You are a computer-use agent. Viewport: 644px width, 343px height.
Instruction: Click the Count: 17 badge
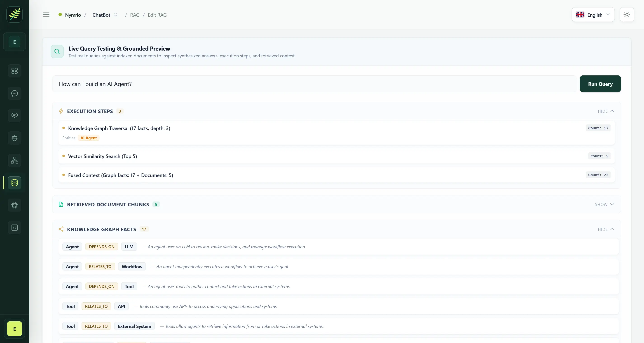point(598,128)
